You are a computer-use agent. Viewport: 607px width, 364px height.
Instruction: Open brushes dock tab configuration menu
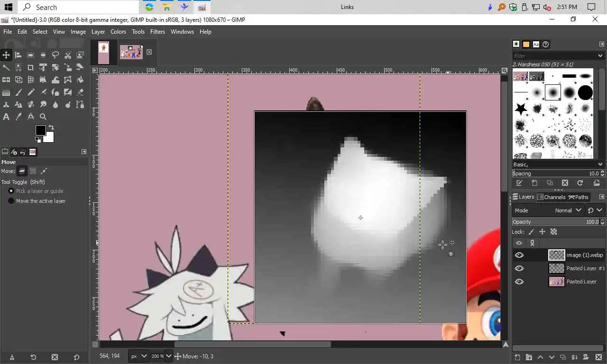coord(602,44)
